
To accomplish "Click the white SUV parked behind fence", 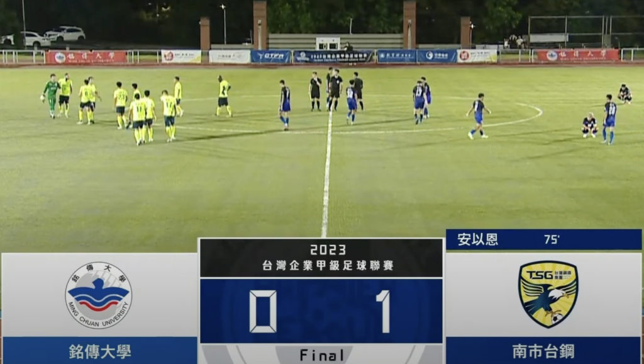I will click(x=65, y=34).
